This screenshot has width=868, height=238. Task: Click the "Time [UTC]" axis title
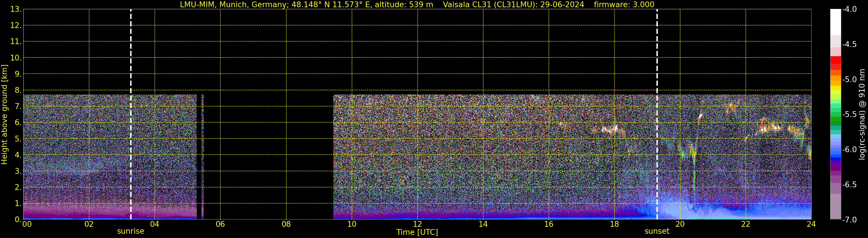(417, 232)
